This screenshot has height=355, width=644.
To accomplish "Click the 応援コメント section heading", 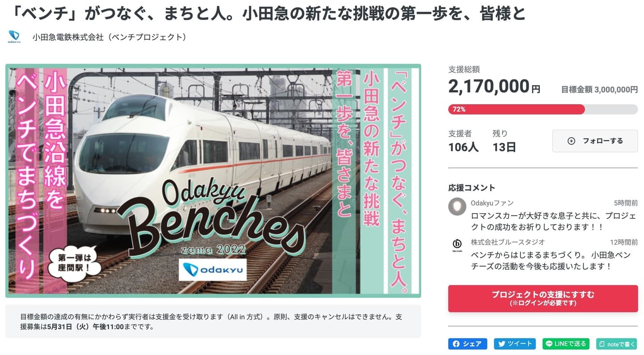I will coord(471,187).
